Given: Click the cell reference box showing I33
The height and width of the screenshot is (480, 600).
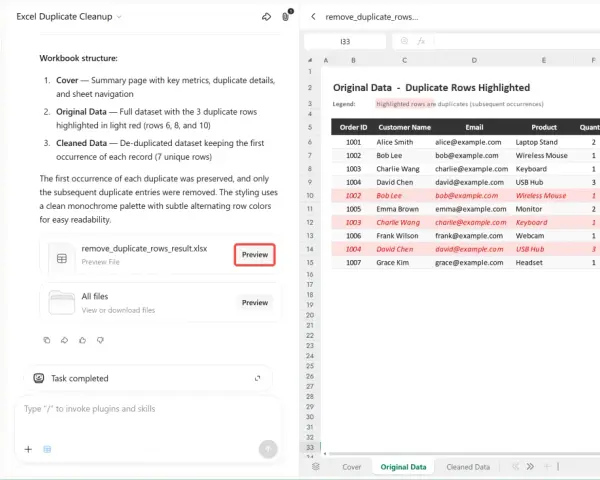Looking at the screenshot, I should (345, 41).
